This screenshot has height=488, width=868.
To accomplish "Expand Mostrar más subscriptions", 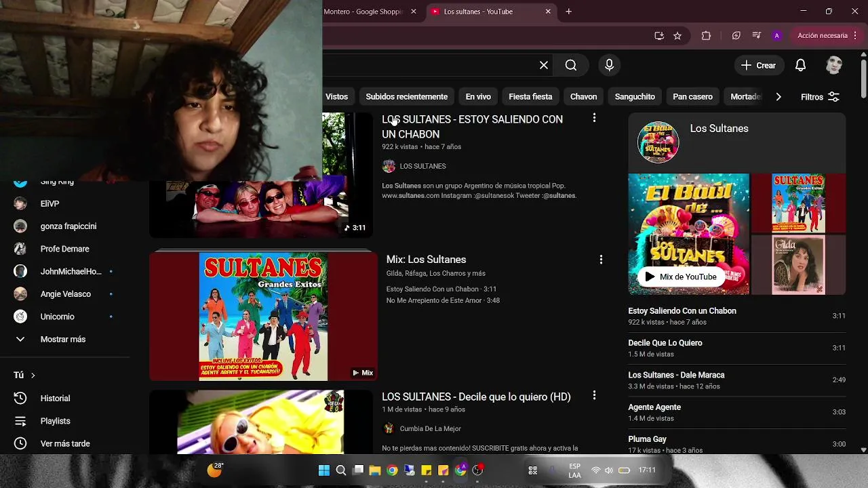I will [64, 339].
